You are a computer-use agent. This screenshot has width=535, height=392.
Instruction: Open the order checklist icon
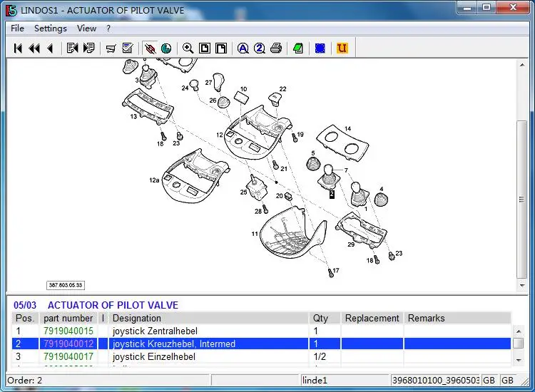(127, 48)
